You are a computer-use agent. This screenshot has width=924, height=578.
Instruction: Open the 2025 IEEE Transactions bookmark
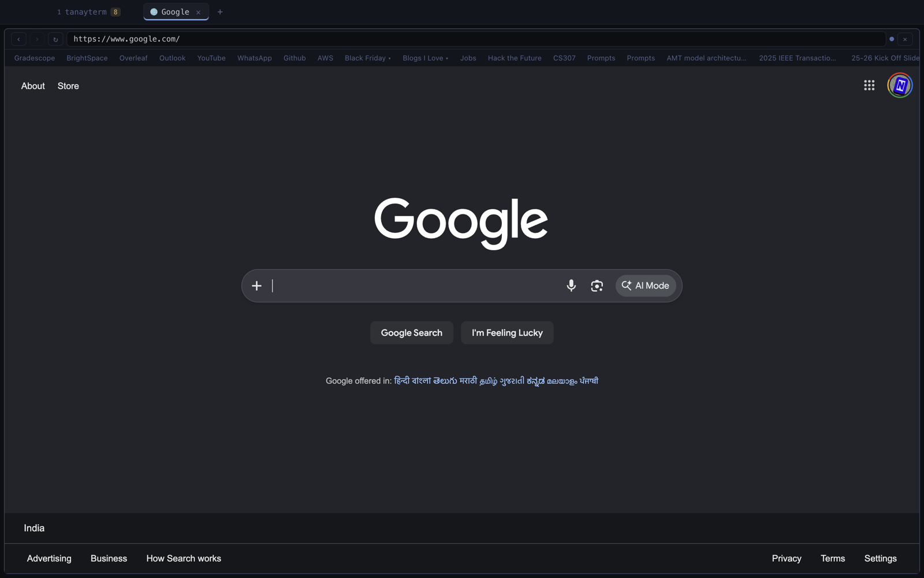click(798, 58)
